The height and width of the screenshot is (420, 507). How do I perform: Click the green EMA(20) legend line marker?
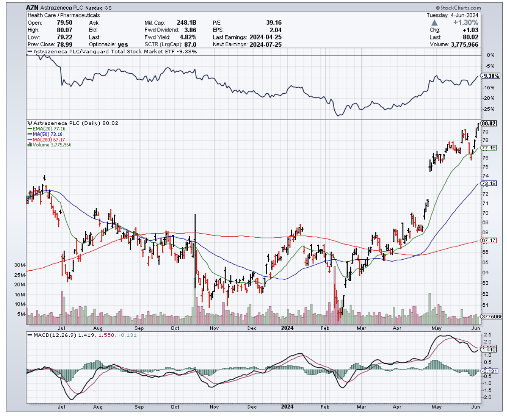28,129
